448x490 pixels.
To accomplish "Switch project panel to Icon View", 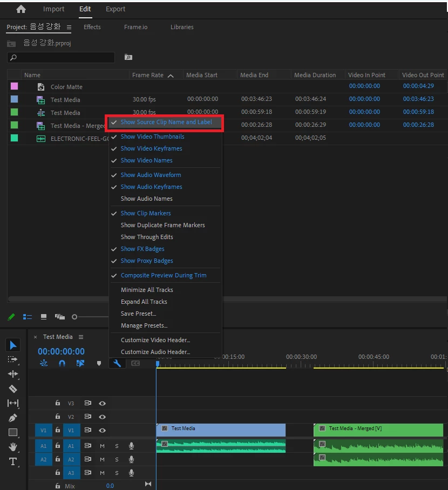I will tap(44, 317).
